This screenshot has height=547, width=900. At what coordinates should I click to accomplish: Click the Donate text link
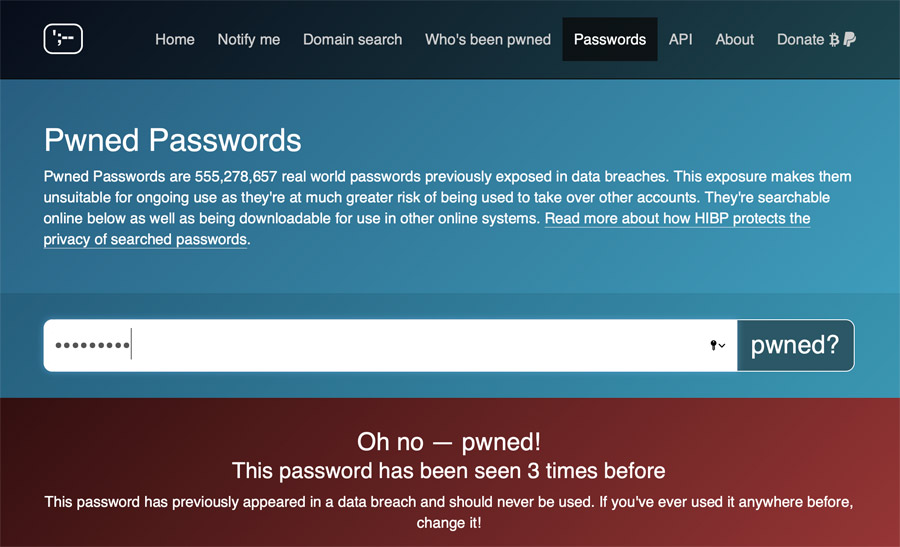(800, 39)
